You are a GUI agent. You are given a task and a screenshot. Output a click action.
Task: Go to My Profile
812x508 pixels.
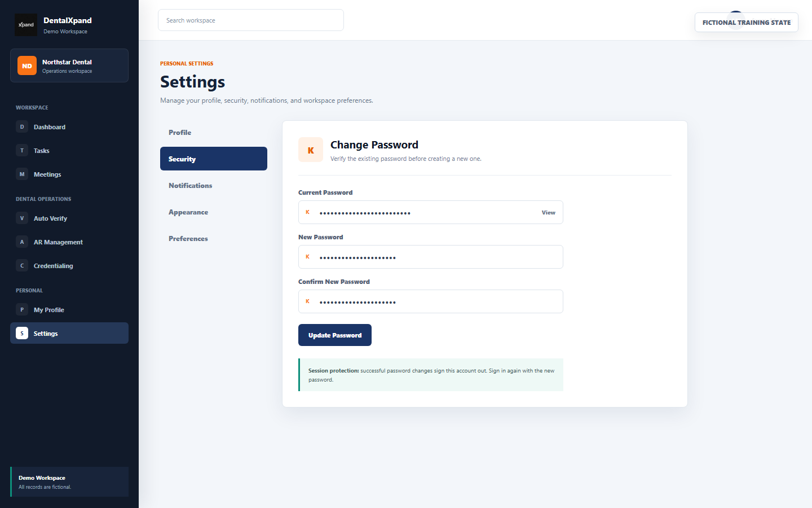(69, 310)
